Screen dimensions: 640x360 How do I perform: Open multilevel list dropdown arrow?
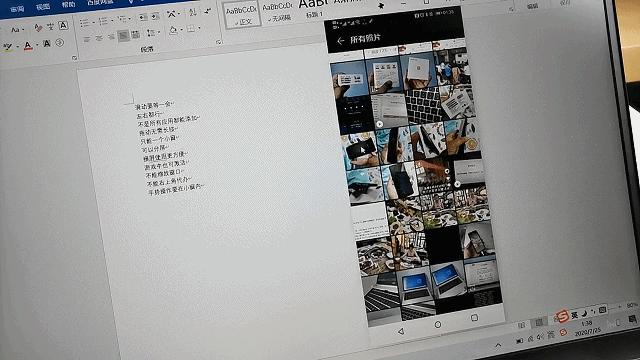pos(130,19)
